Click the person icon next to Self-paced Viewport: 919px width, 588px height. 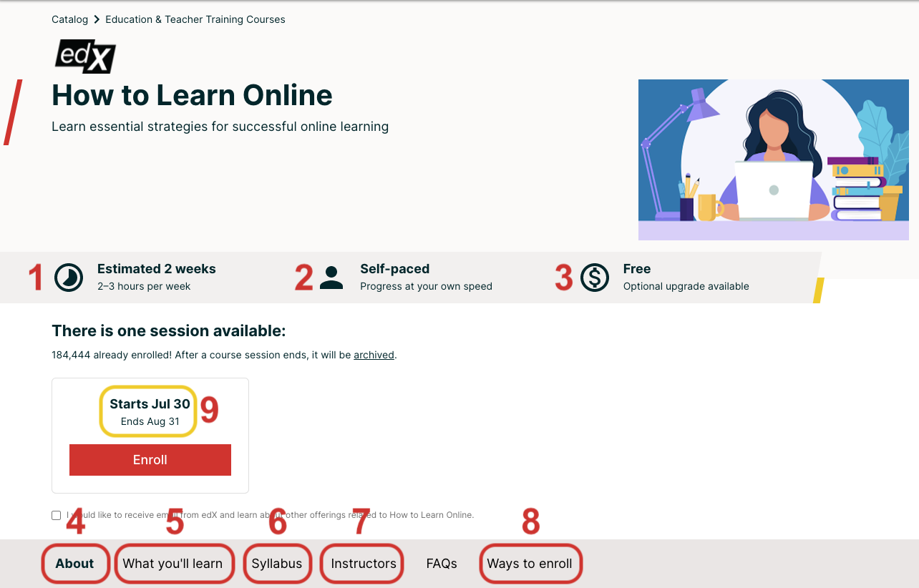331,278
